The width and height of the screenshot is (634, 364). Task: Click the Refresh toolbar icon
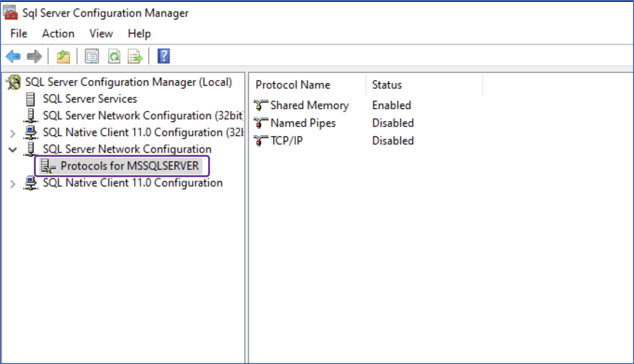point(114,57)
